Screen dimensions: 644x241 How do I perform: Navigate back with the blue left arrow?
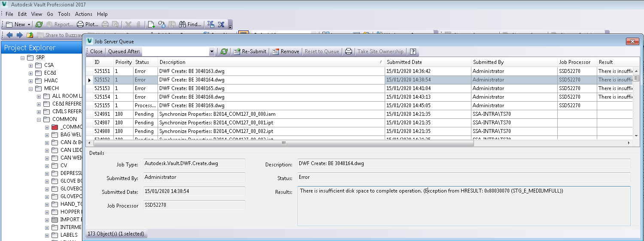[x=9, y=35]
